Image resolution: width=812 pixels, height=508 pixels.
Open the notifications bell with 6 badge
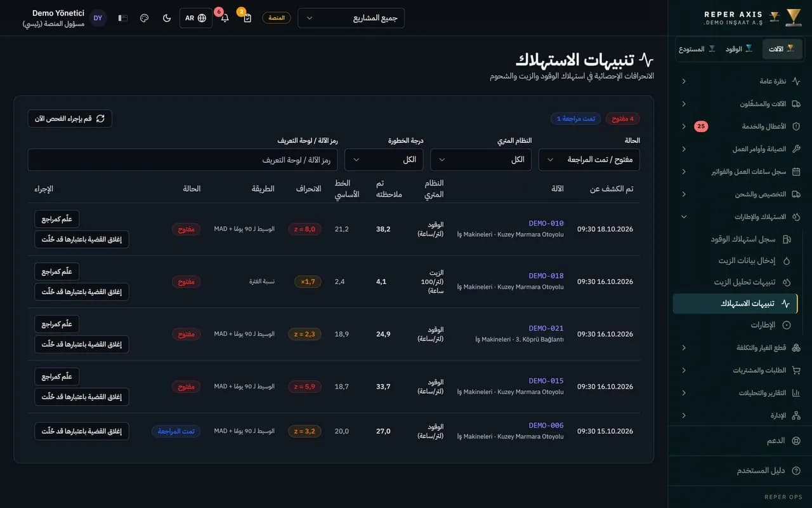225,18
